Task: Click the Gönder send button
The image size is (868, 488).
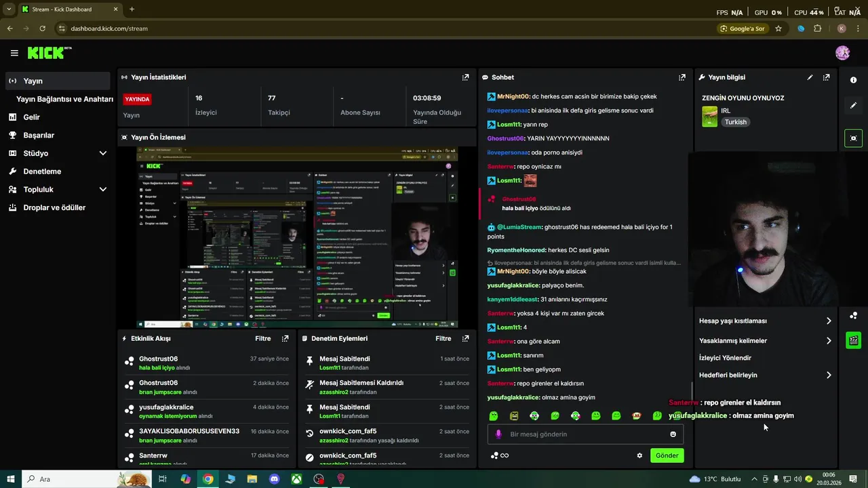Action: (667, 455)
